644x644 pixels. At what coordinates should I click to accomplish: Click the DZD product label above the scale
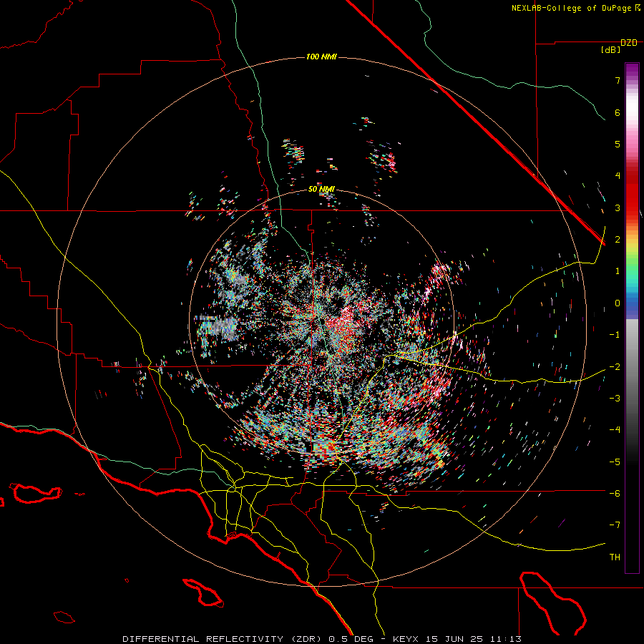pos(629,43)
